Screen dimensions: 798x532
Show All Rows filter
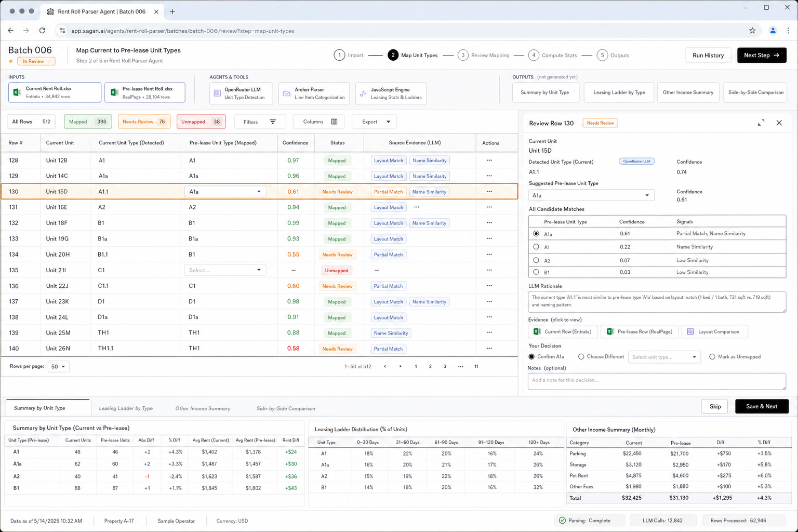coord(31,122)
